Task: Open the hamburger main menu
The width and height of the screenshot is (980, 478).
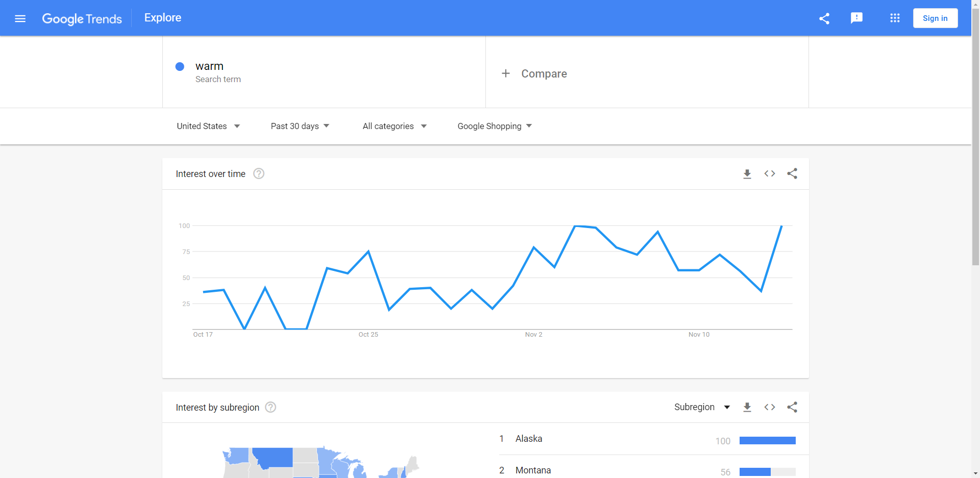Action: click(x=20, y=19)
